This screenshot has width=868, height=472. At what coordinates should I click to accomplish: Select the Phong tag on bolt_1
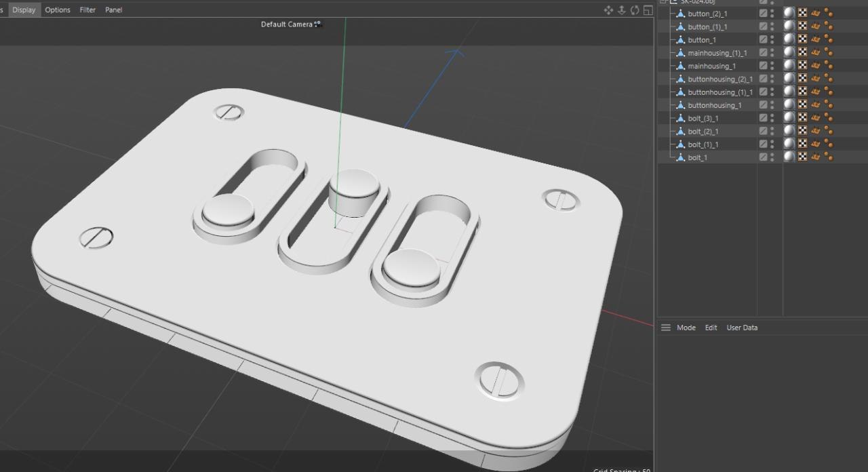coord(789,157)
